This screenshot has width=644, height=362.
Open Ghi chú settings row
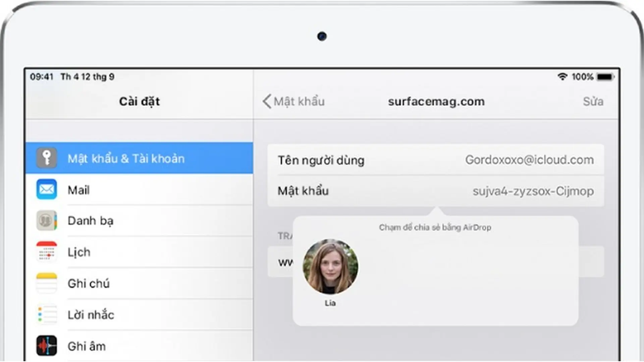[139, 283]
